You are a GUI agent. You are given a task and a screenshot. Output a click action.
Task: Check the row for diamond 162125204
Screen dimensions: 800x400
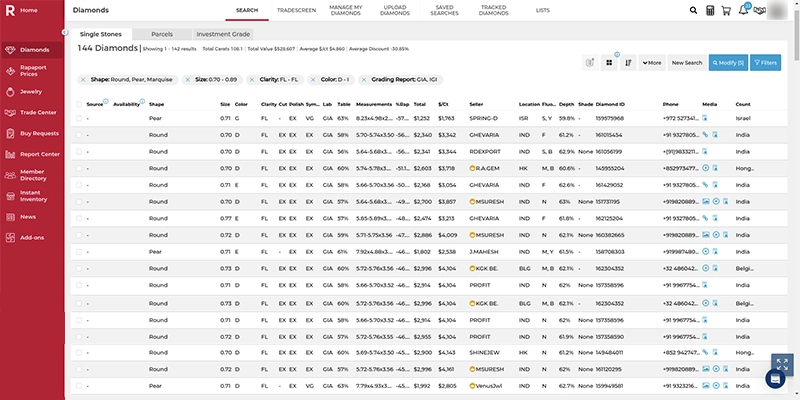click(x=79, y=218)
